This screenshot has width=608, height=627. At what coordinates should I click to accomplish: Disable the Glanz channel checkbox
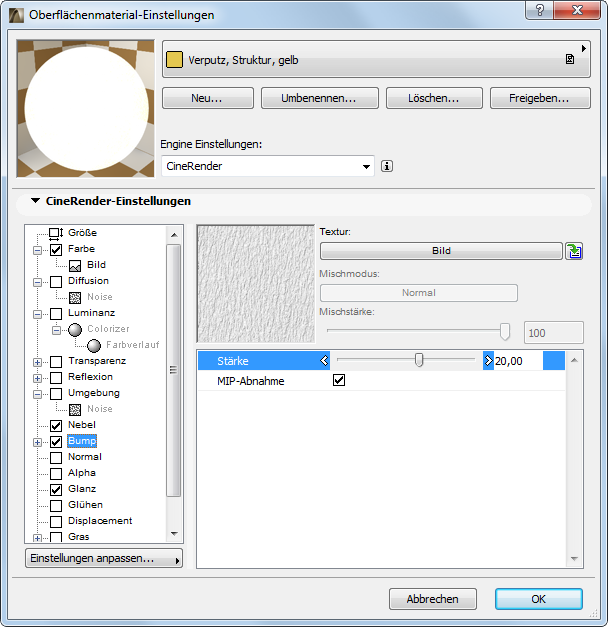pyautogui.click(x=56, y=490)
